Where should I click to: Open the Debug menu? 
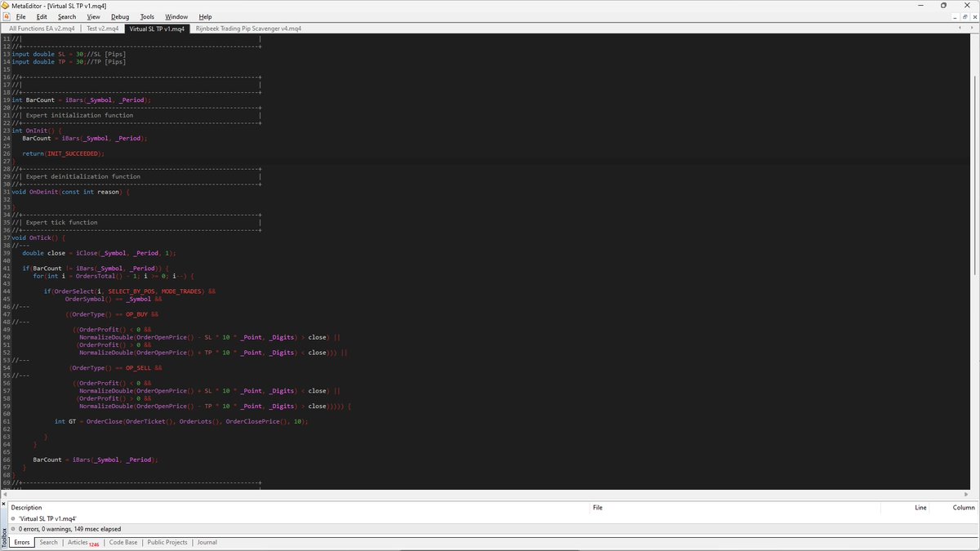point(120,16)
